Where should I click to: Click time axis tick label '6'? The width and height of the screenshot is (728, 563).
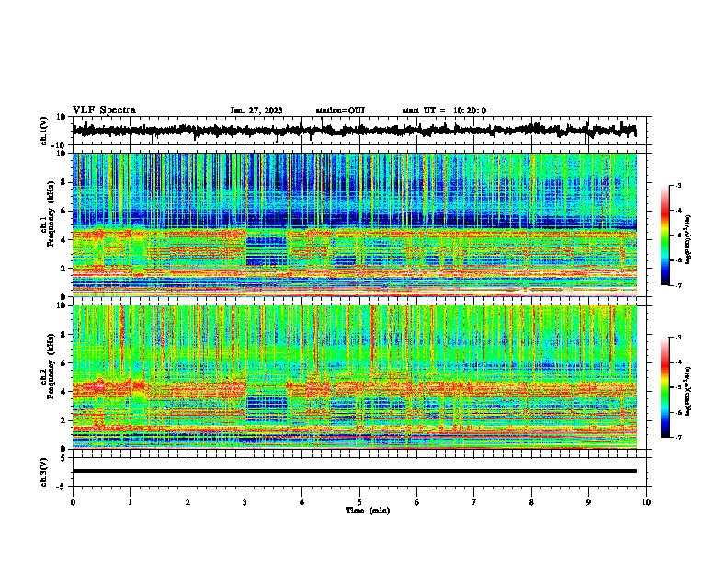[x=417, y=502]
